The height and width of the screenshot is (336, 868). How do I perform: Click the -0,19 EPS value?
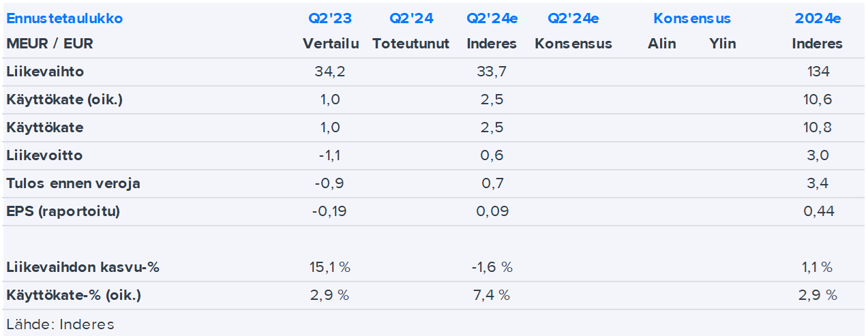tap(329, 211)
